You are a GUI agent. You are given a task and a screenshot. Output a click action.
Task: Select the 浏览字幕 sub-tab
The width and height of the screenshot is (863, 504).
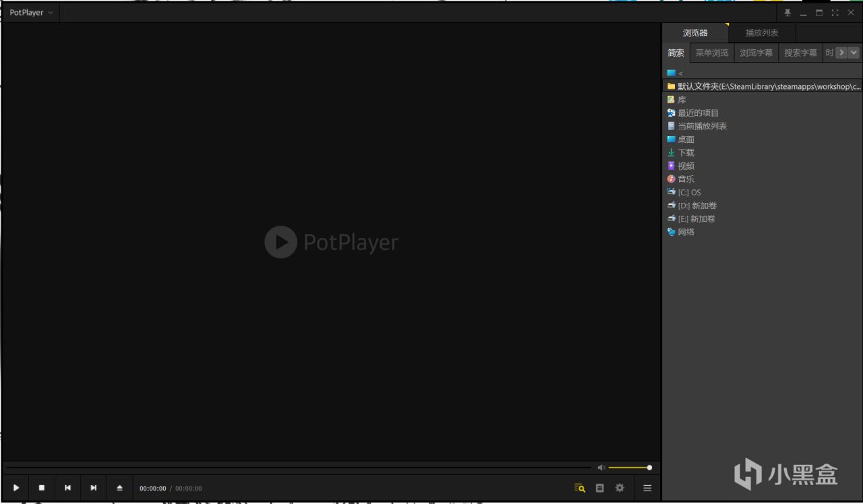[756, 53]
